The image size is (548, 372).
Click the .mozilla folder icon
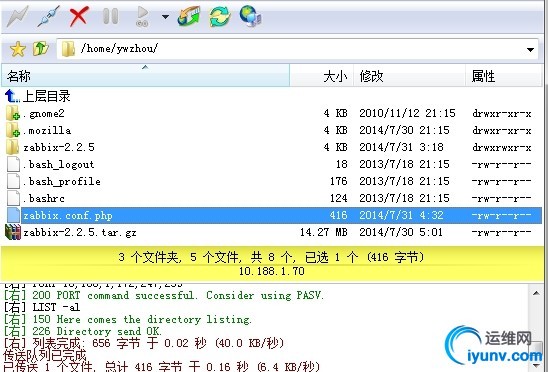coord(13,130)
